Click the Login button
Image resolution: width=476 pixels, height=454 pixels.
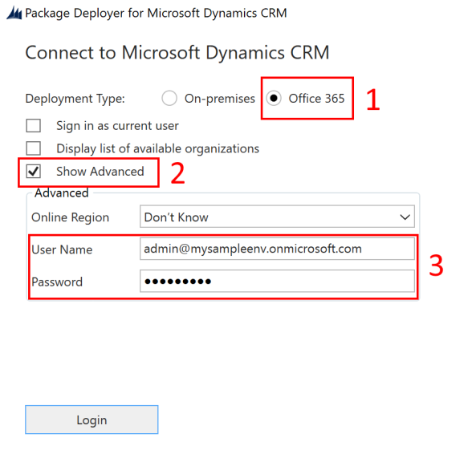[x=92, y=420]
